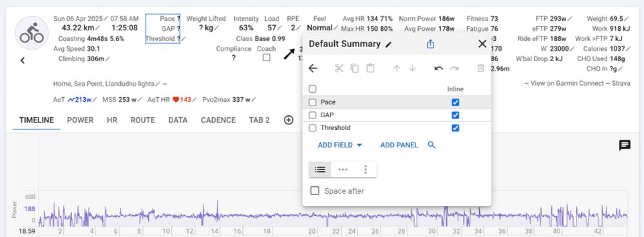Add a new tab with the plus icon
The height and width of the screenshot is (237, 644).
pyautogui.click(x=289, y=120)
